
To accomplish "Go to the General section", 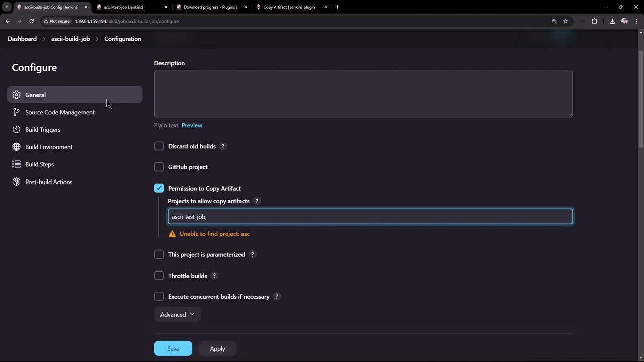I will coord(75,95).
